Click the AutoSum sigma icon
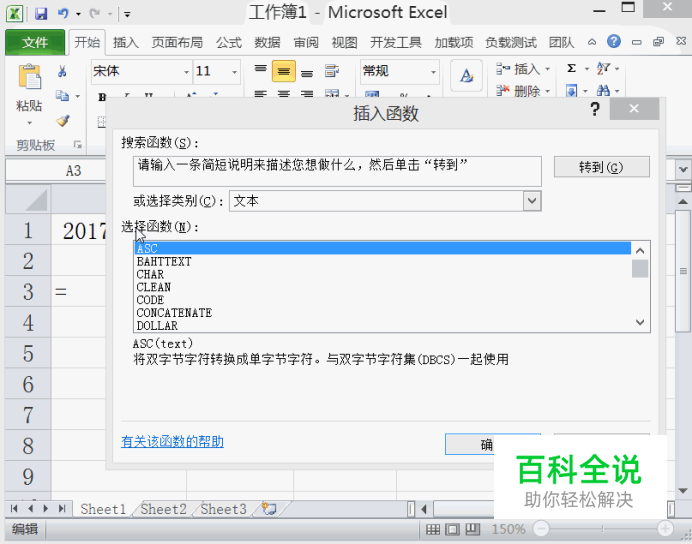Image resolution: width=692 pixels, height=544 pixels. click(x=572, y=68)
